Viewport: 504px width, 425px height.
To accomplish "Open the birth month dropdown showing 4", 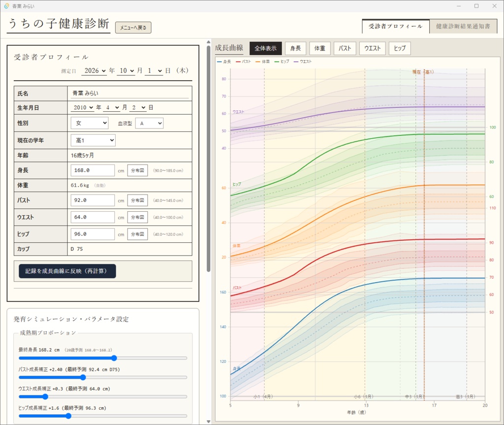I will point(112,107).
